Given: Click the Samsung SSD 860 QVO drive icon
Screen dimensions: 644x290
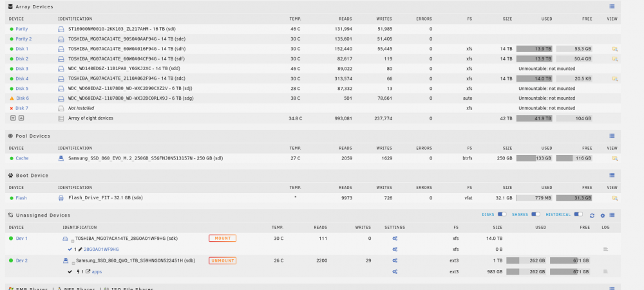Looking at the screenshot, I should [65, 260].
